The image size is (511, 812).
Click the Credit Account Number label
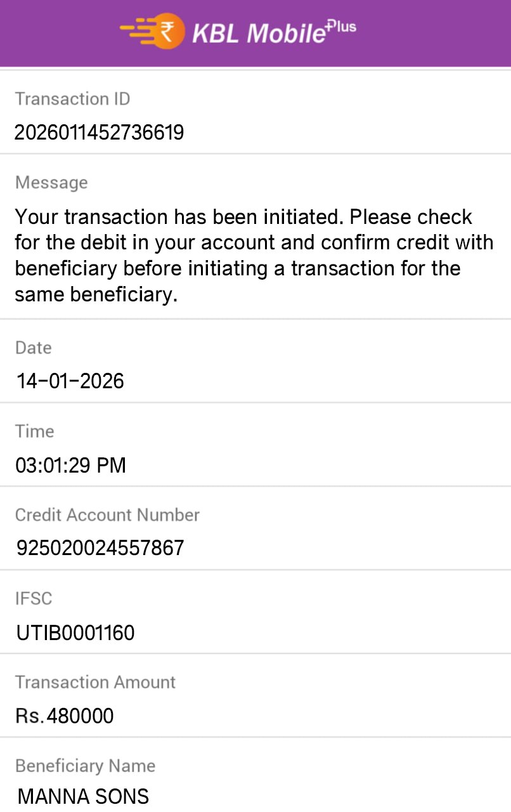[107, 514]
